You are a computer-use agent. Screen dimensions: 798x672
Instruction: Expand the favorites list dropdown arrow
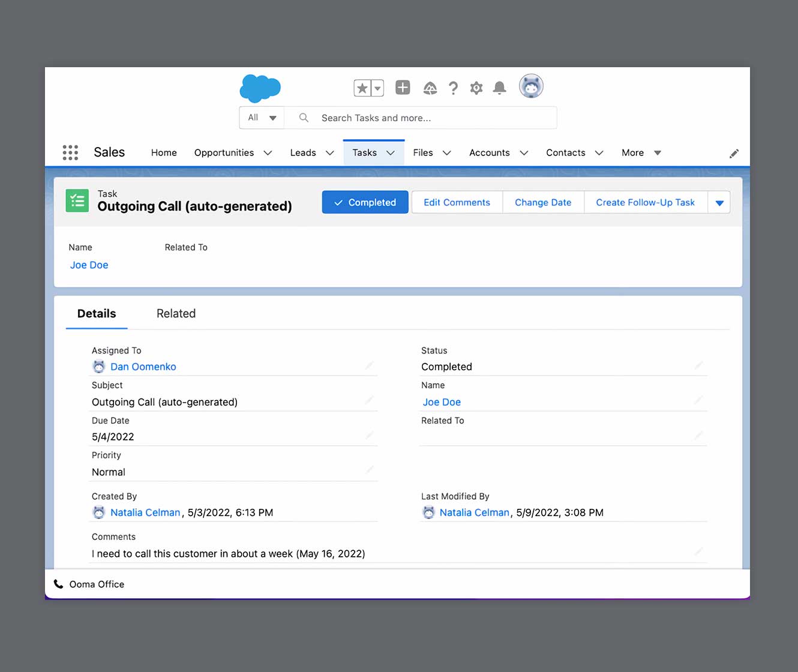(x=377, y=88)
